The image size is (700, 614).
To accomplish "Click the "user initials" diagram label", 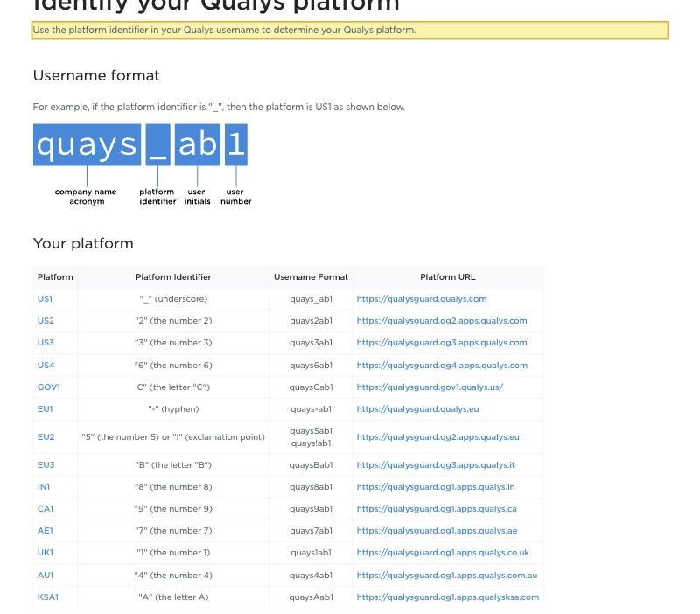I will click(x=197, y=196).
